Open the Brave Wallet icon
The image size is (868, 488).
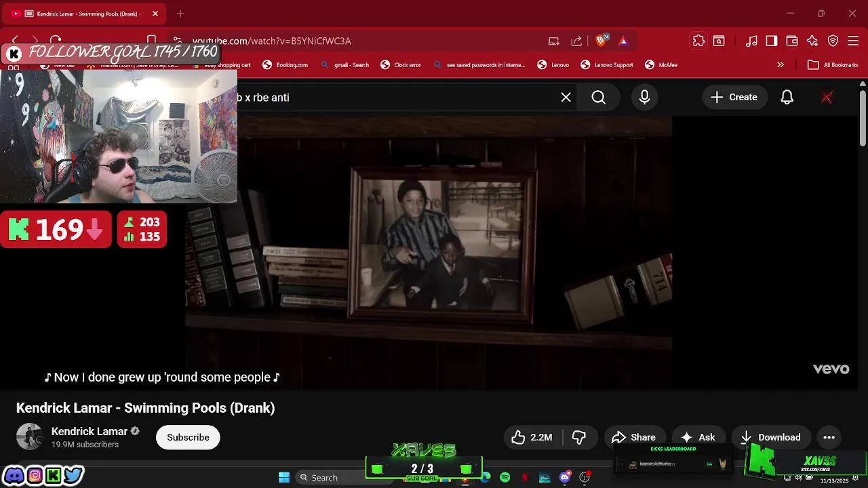pos(792,41)
